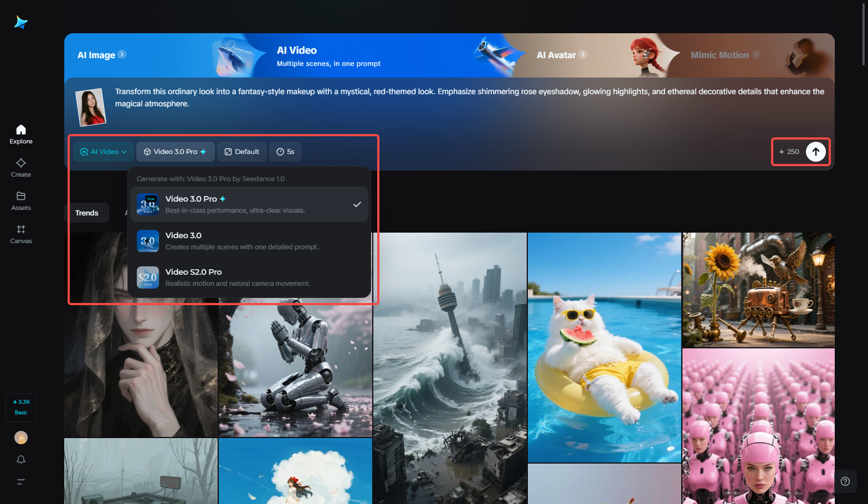The image size is (868, 504).
Task: Open the tsunami city artwork thumbnail
Action: click(x=450, y=368)
